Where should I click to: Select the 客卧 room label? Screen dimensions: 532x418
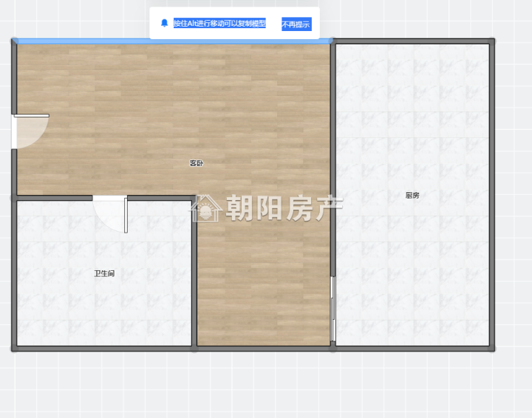(x=196, y=163)
